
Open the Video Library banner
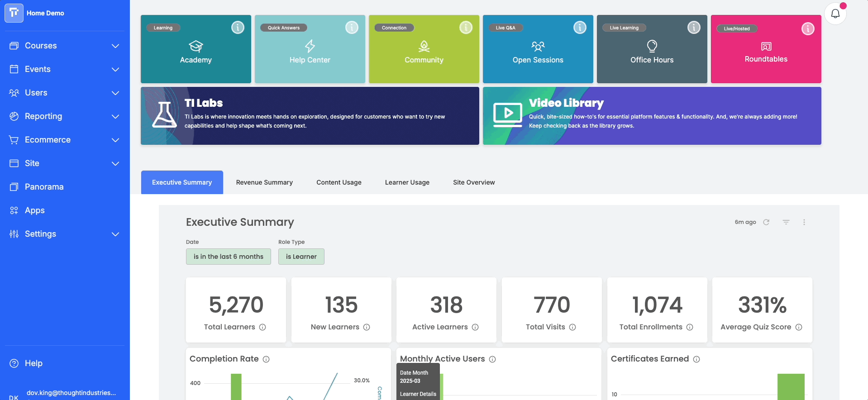click(x=652, y=116)
